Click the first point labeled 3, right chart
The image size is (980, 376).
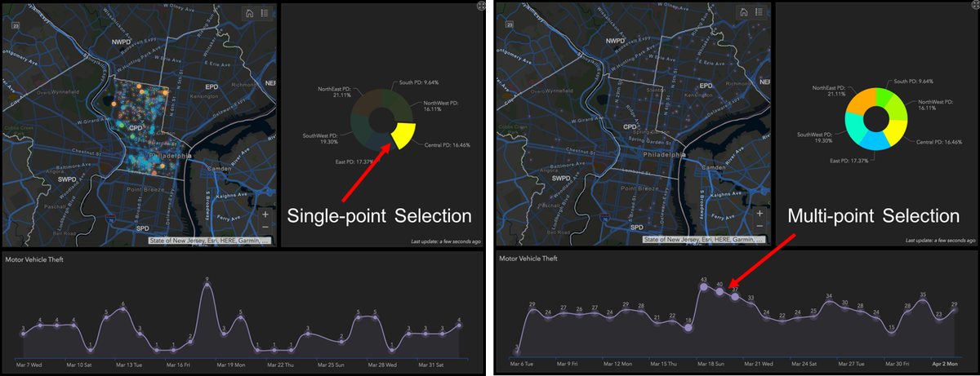pos(516,351)
